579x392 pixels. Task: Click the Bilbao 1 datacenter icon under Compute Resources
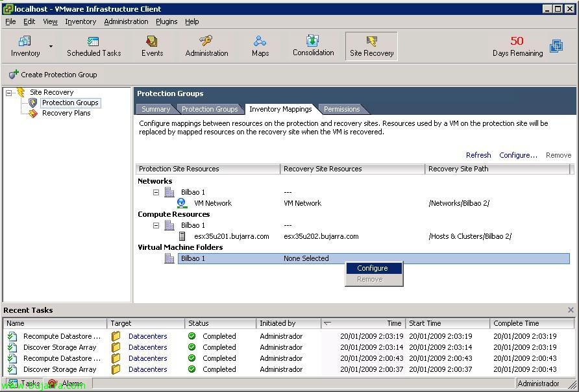pos(169,225)
